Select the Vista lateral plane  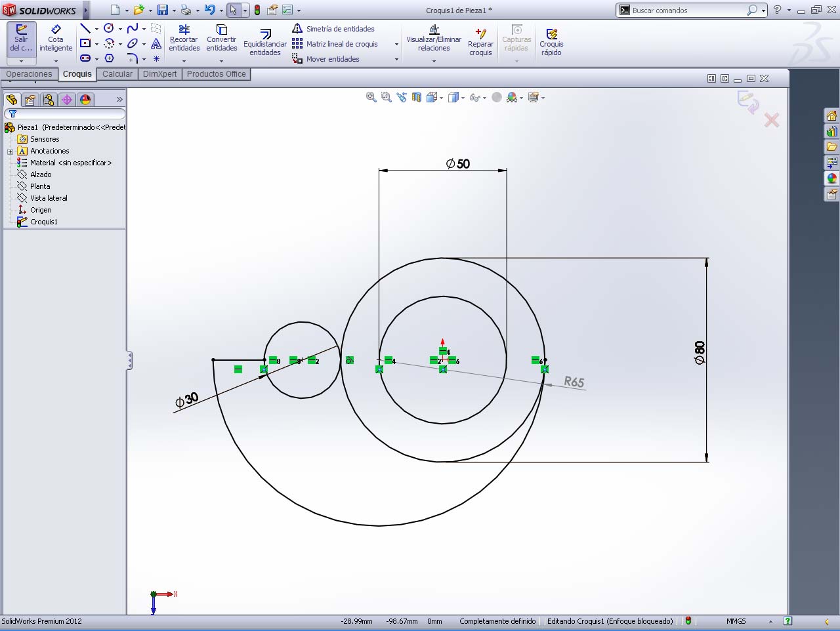pos(49,198)
